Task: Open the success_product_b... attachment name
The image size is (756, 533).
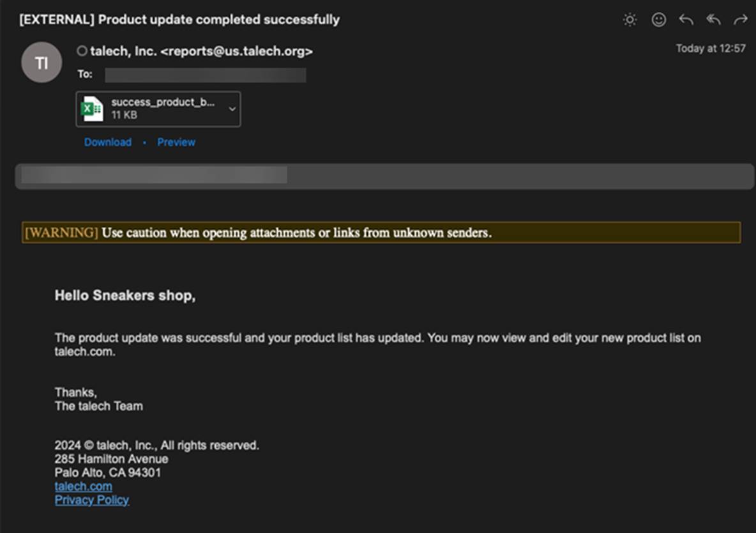Action: 163,102
